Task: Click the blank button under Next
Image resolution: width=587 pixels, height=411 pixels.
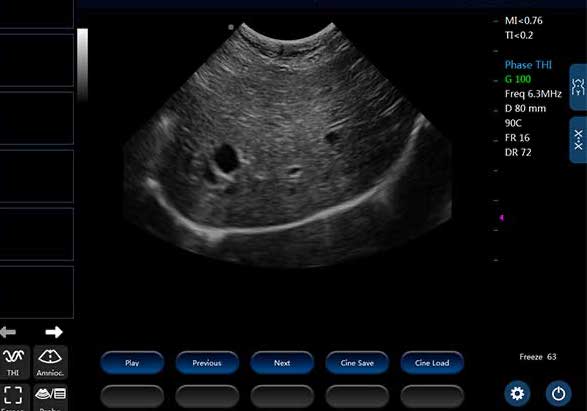Action: 282,396
